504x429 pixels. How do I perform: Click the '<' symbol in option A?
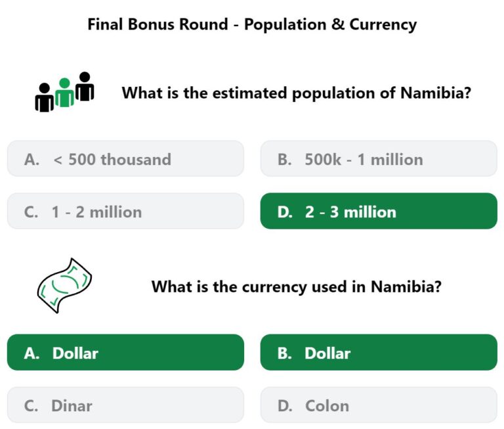point(58,160)
